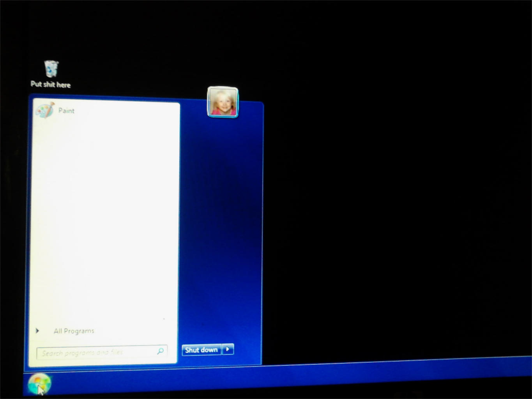Click empty black desktop to dismiss Start menu
Screen dimensions: 532x399
[x=390, y=195]
